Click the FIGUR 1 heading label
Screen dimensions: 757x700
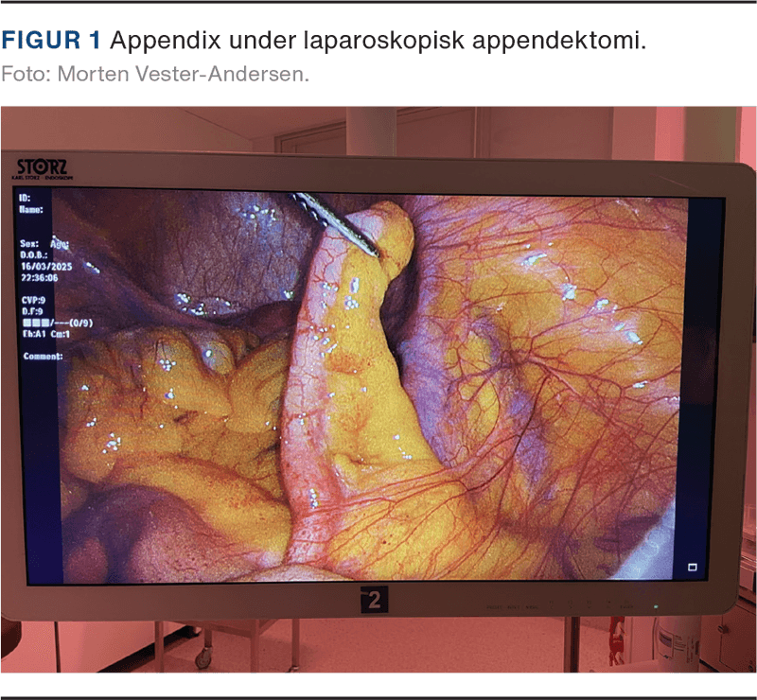click(52, 42)
